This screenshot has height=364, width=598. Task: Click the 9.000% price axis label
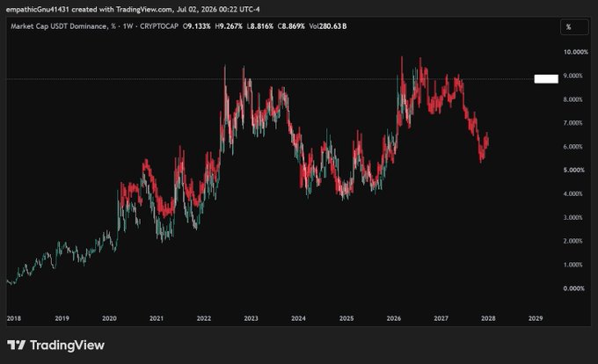tap(573, 76)
